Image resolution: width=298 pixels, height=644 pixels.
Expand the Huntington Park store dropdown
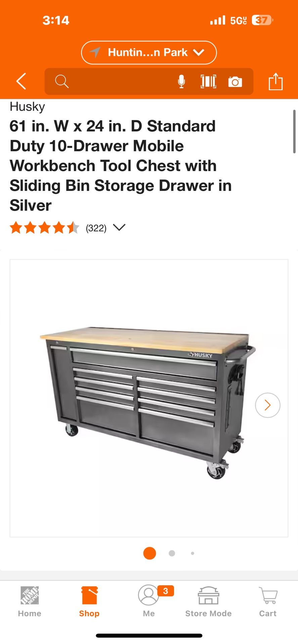coord(149,53)
